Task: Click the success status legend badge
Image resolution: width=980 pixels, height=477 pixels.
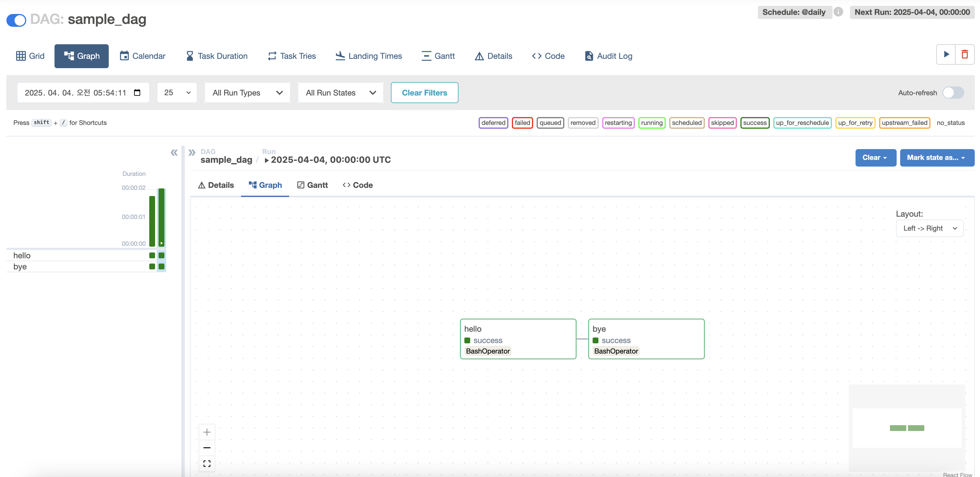Action: (x=754, y=123)
